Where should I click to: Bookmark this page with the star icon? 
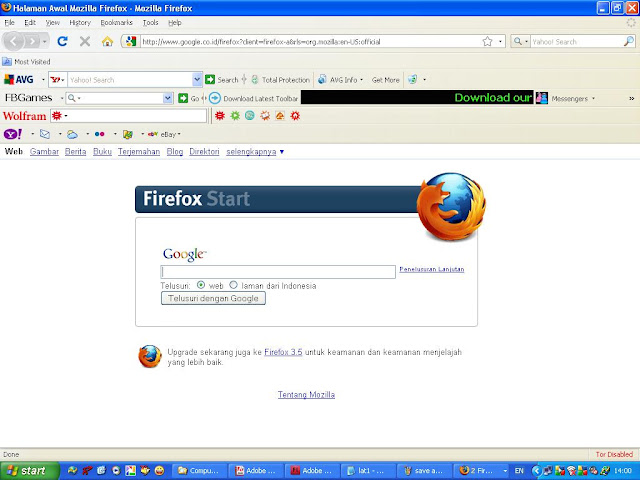coord(487,41)
